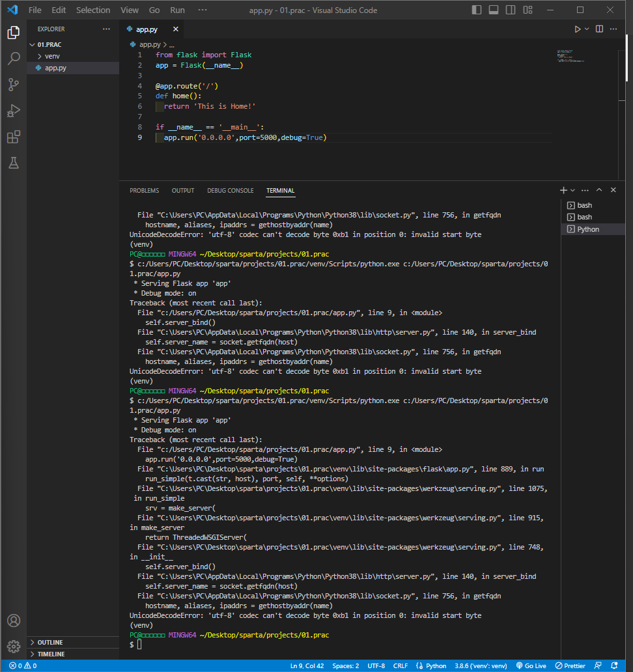Open the Accounts menu icon
The width and height of the screenshot is (633, 672).
(14, 621)
